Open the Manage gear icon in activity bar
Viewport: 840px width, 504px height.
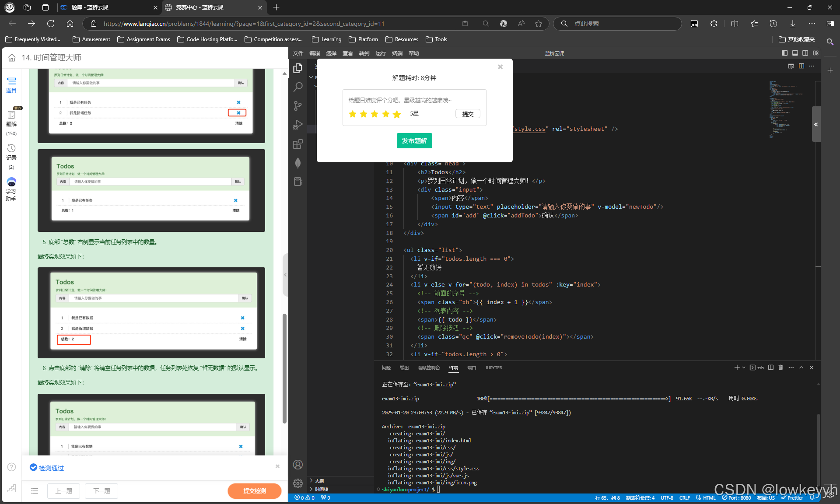tap(298, 483)
